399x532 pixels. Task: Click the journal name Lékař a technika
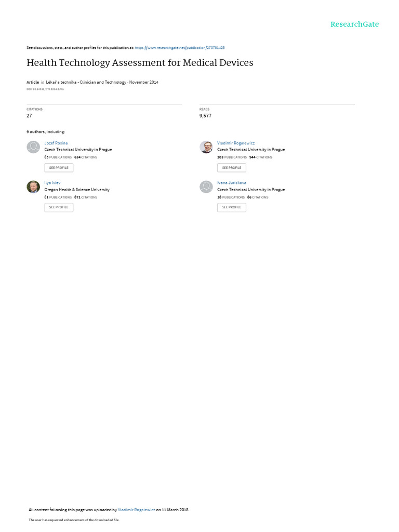[x=86, y=83]
